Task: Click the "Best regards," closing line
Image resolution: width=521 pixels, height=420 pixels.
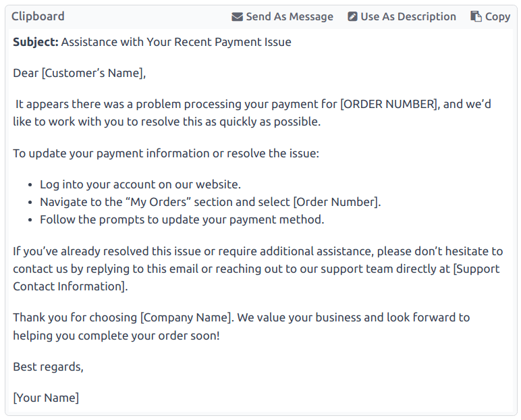Action: (x=48, y=367)
